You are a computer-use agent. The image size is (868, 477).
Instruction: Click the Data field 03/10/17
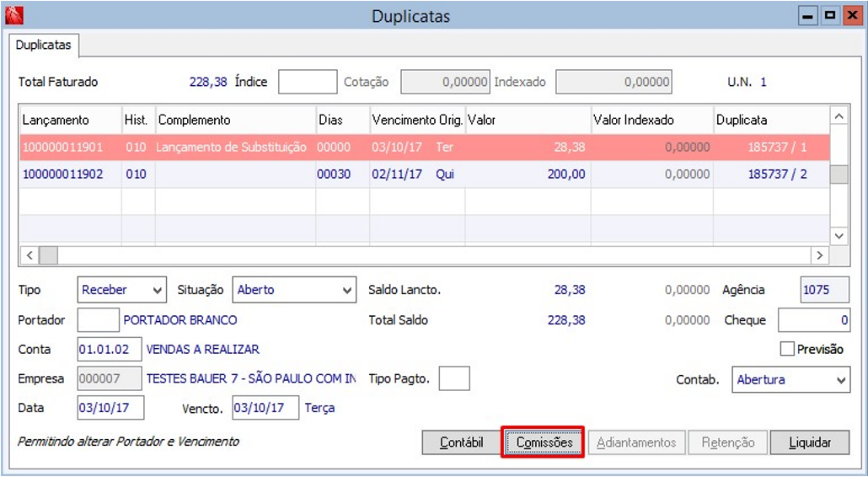tap(110, 408)
